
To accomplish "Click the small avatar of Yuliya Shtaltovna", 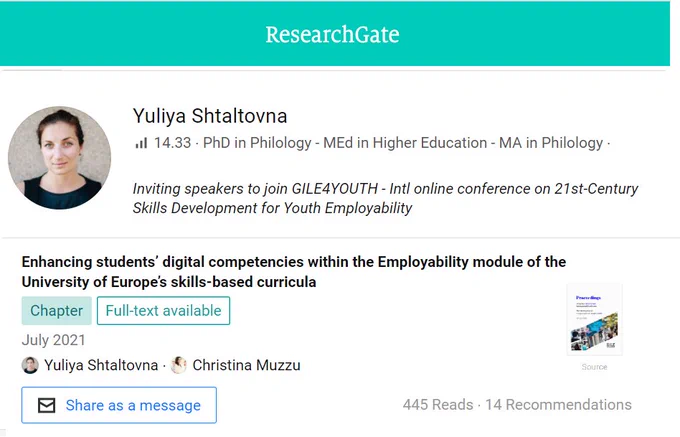I will pyautogui.click(x=30, y=365).
